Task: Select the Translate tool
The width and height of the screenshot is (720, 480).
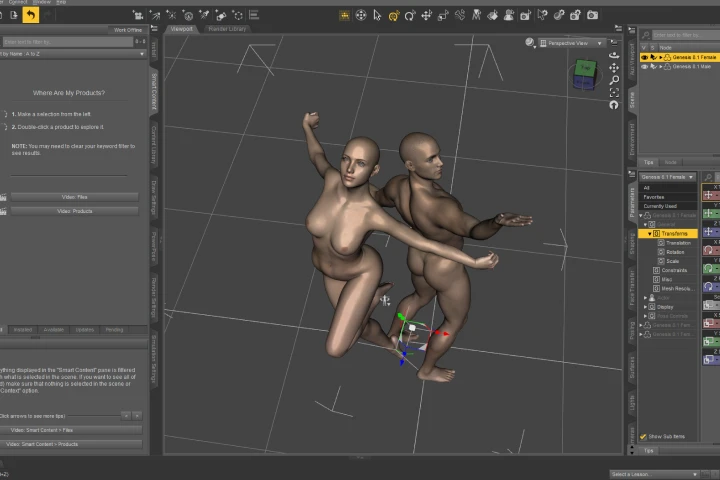Action: (427, 15)
